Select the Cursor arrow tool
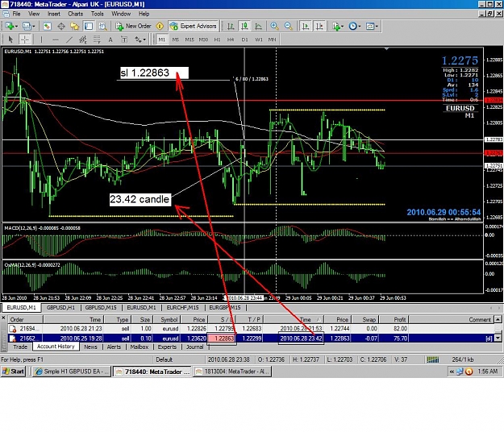This screenshot has height=432, width=504. click(x=10, y=39)
